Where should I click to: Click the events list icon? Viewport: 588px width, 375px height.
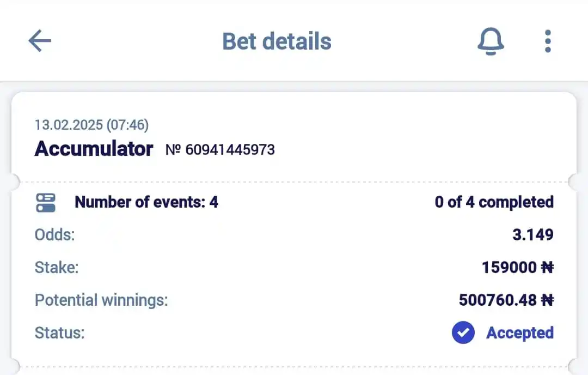(46, 203)
